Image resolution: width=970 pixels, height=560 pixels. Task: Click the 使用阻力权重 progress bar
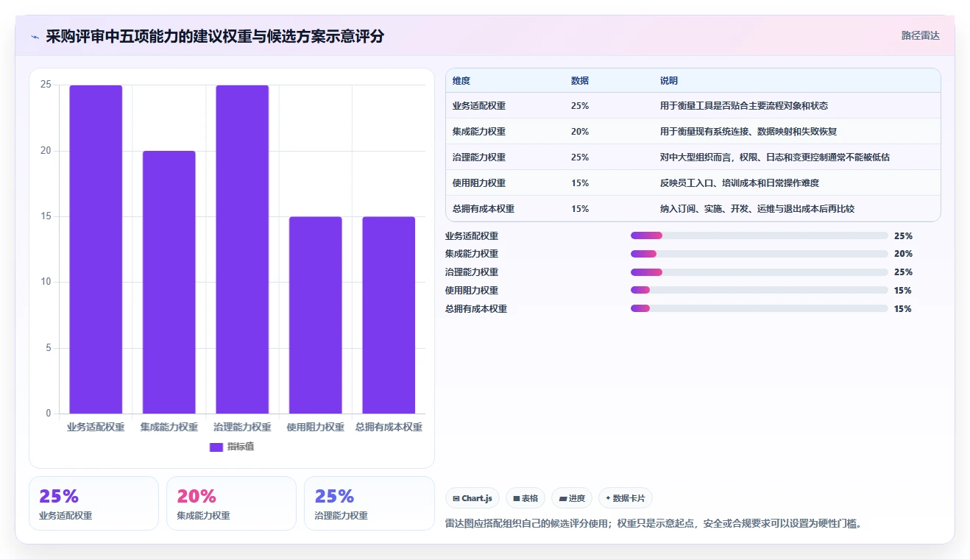(760, 291)
